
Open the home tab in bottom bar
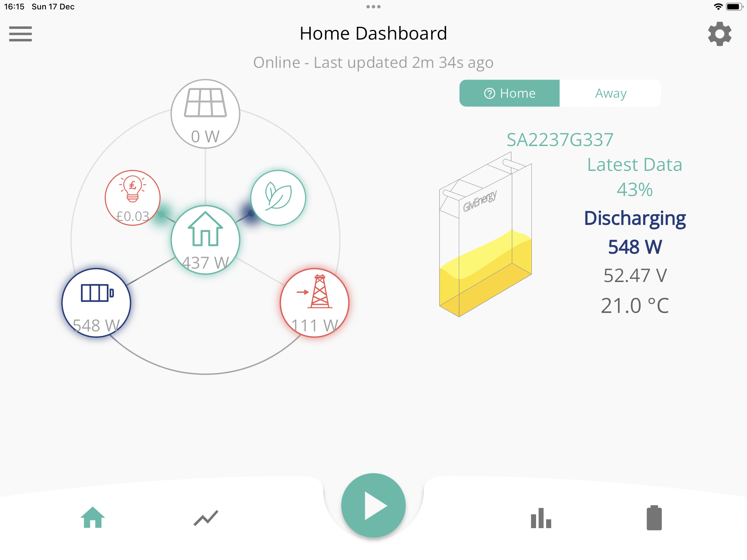(x=92, y=517)
